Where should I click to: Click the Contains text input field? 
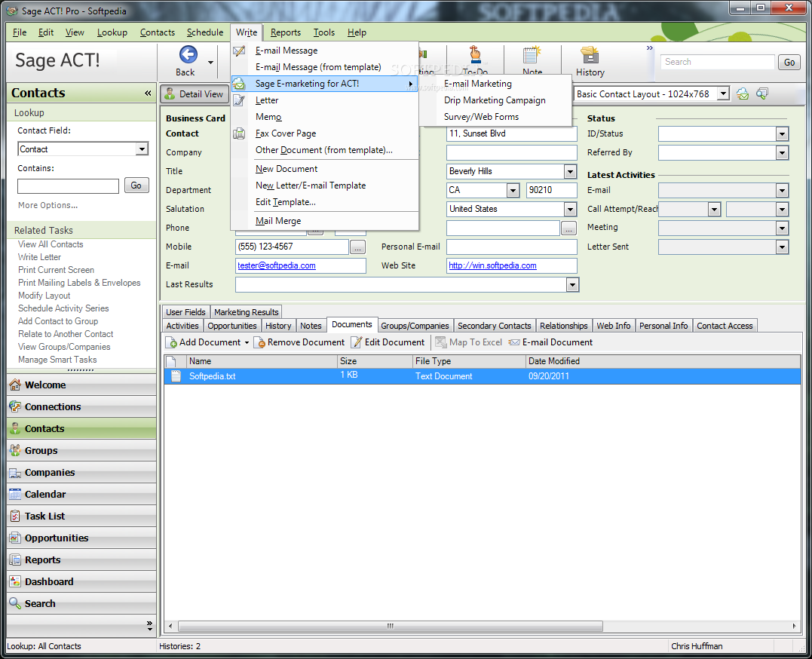click(x=68, y=185)
